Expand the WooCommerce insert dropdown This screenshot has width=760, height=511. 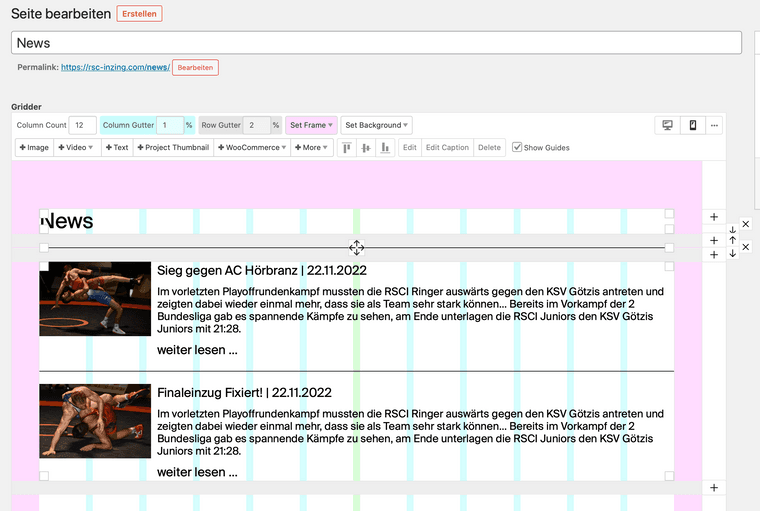[x=252, y=147]
